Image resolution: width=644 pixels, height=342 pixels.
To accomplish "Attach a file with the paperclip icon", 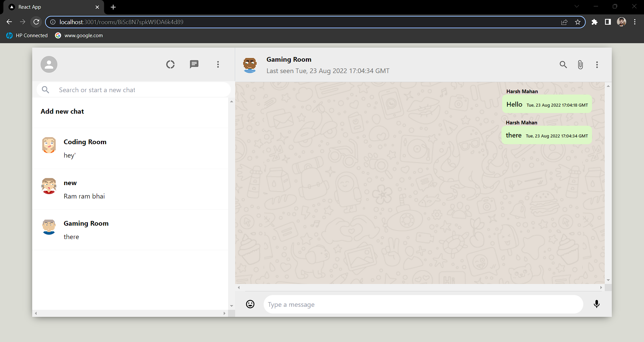I will 580,65.
